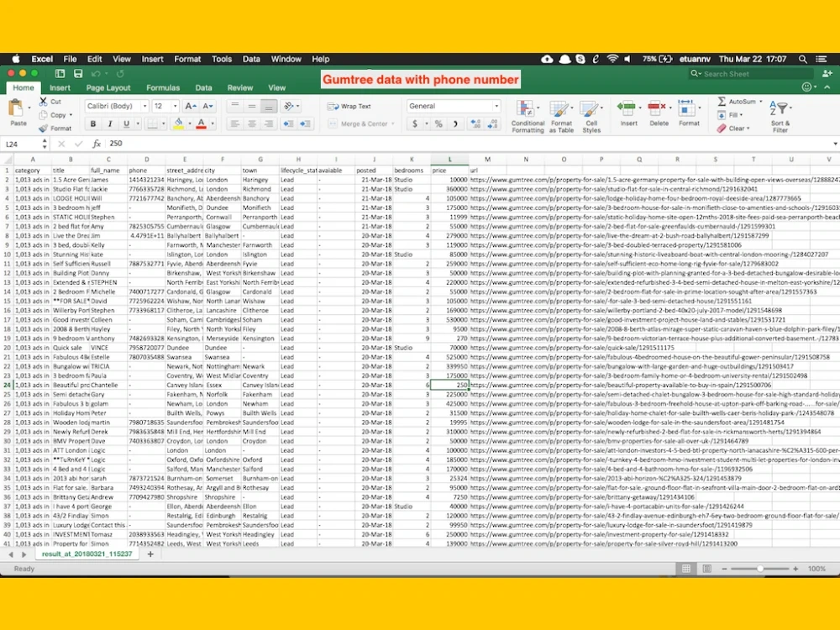Click the Sort & Filter funnel icon
Image resolution: width=840 pixels, height=630 pixels.
pos(778,108)
